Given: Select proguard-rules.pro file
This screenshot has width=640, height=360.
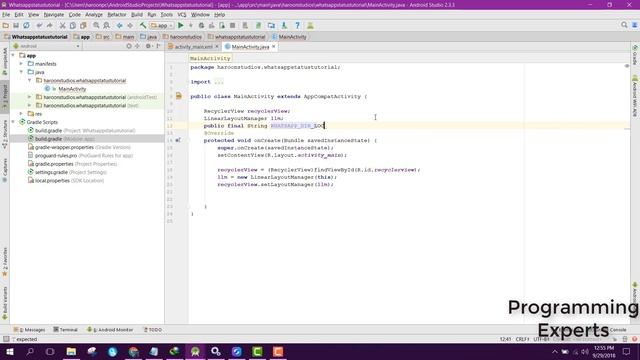Looking at the screenshot, I should [80, 156].
